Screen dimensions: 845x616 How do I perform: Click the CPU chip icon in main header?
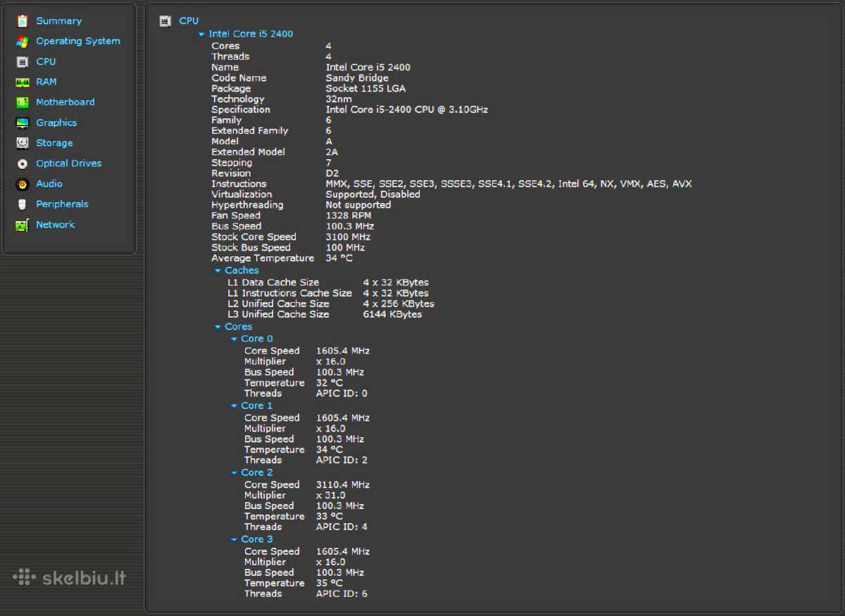click(165, 21)
